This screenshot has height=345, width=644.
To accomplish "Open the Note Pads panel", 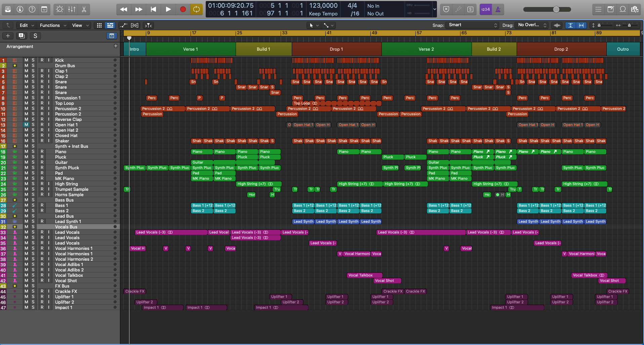I will (610, 9).
